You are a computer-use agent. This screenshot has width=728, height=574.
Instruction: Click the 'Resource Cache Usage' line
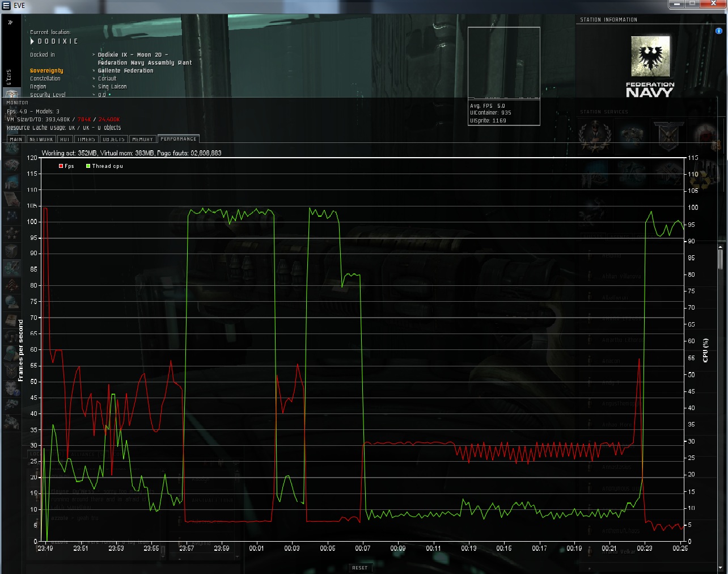[64, 128]
